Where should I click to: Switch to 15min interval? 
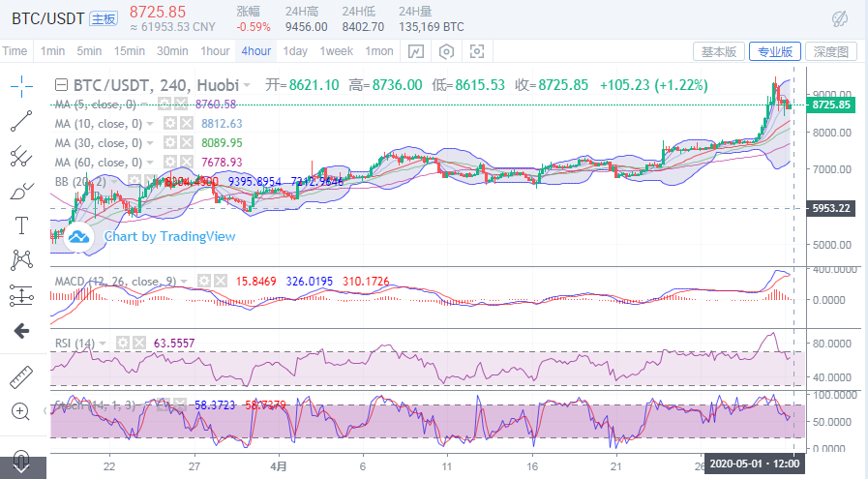(x=130, y=51)
